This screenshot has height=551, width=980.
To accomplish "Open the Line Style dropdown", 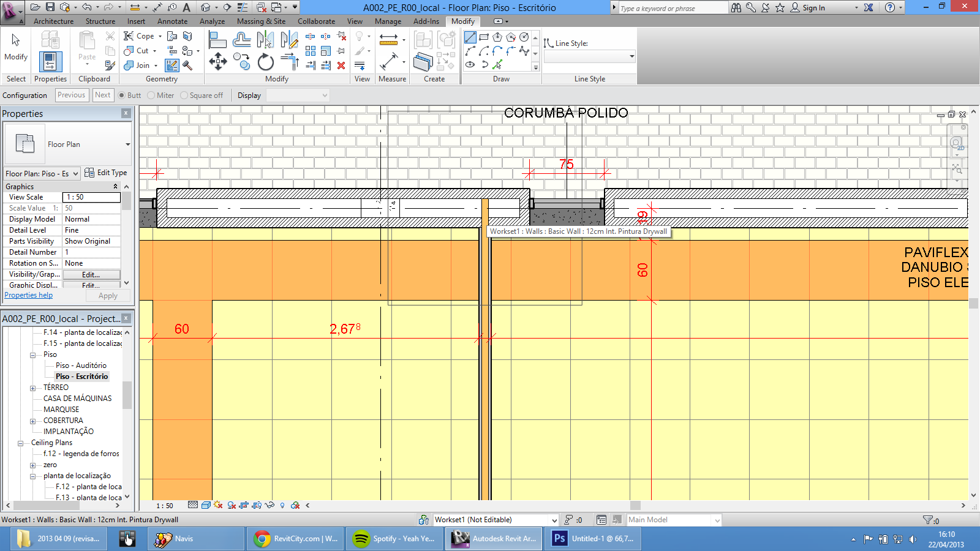I will 589,57.
